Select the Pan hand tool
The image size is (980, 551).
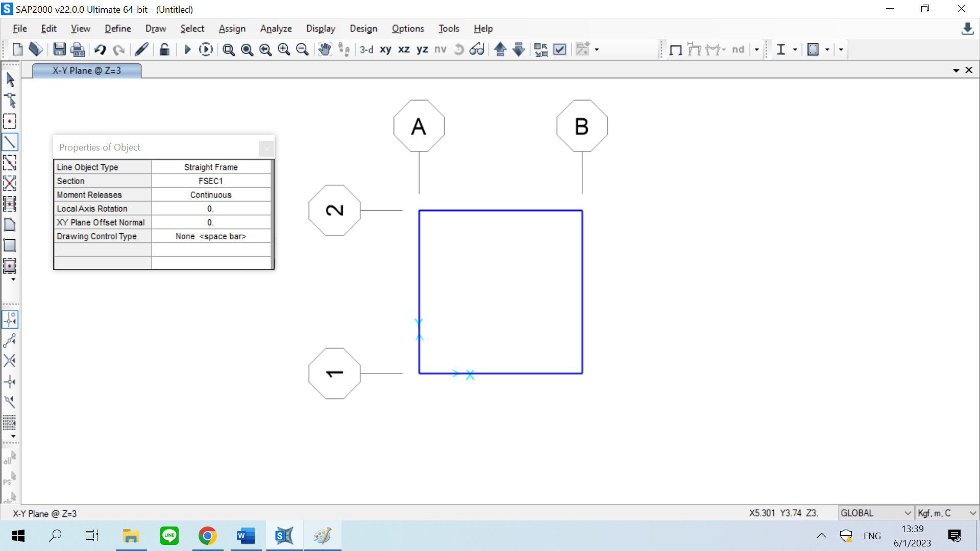[325, 49]
